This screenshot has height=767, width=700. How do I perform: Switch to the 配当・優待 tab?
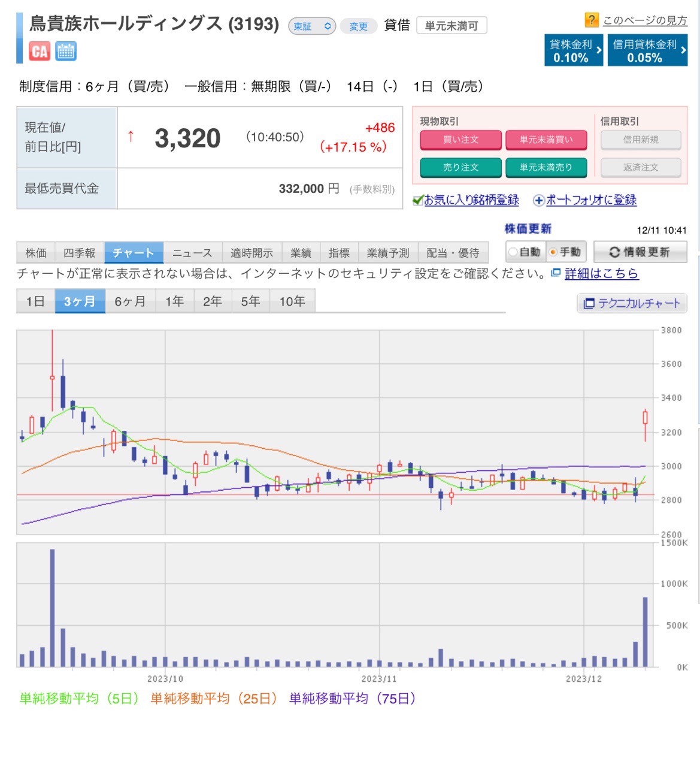453,253
